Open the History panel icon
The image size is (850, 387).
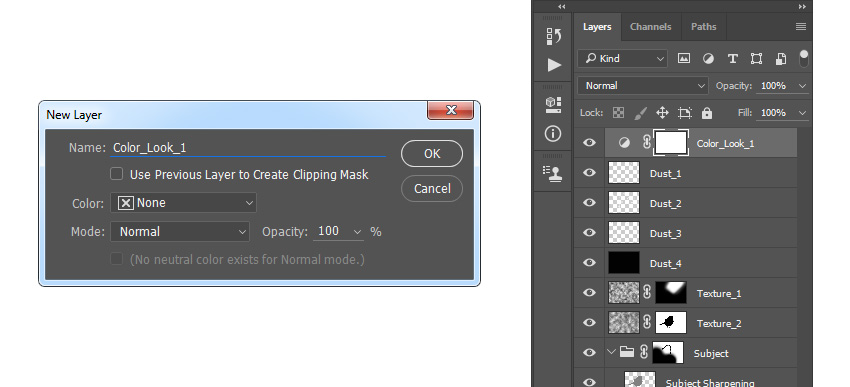[553, 36]
